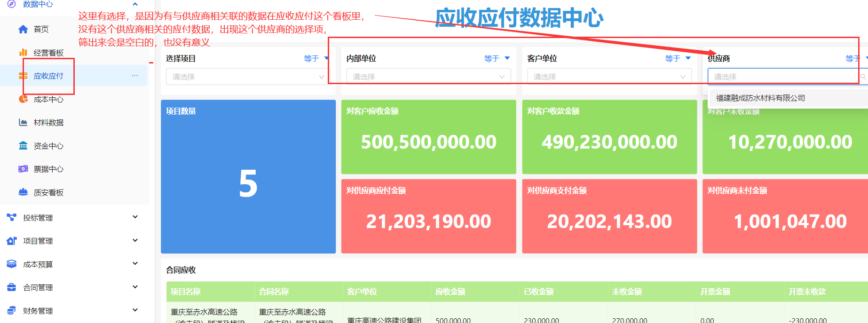Click the 对供应商未付金额 card
This screenshot has height=323, width=868.
tap(785, 216)
